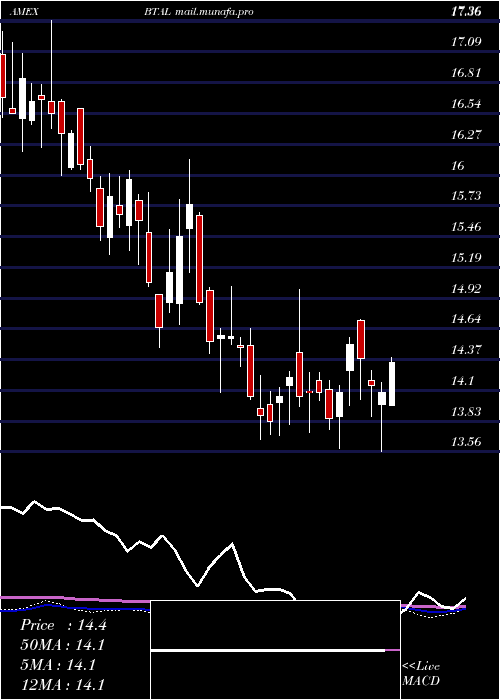Click the 13.56 price axis label
The height and width of the screenshot is (700, 500).
(467, 442)
